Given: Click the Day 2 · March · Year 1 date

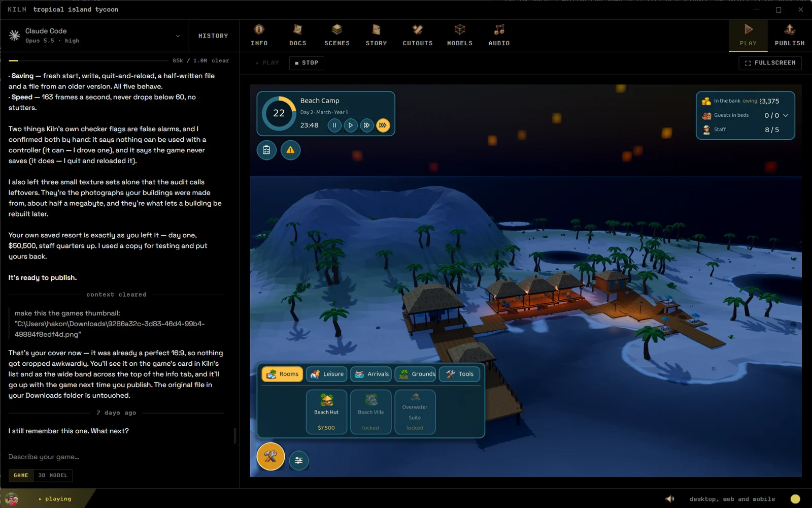Looking at the screenshot, I should pyautogui.click(x=324, y=112).
